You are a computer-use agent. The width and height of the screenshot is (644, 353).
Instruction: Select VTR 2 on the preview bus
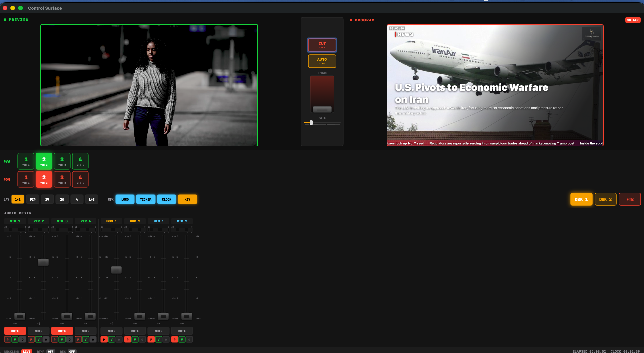point(44,161)
